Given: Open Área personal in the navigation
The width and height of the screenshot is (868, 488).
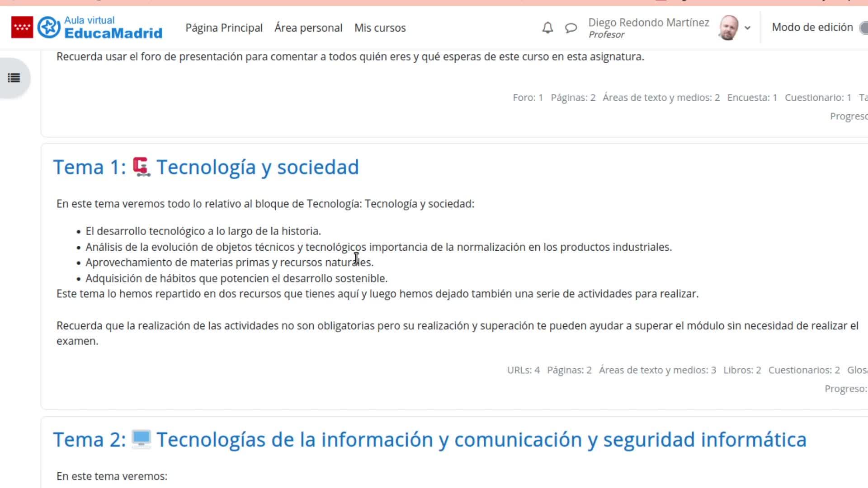Looking at the screenshot, I should tap(308, 28).
